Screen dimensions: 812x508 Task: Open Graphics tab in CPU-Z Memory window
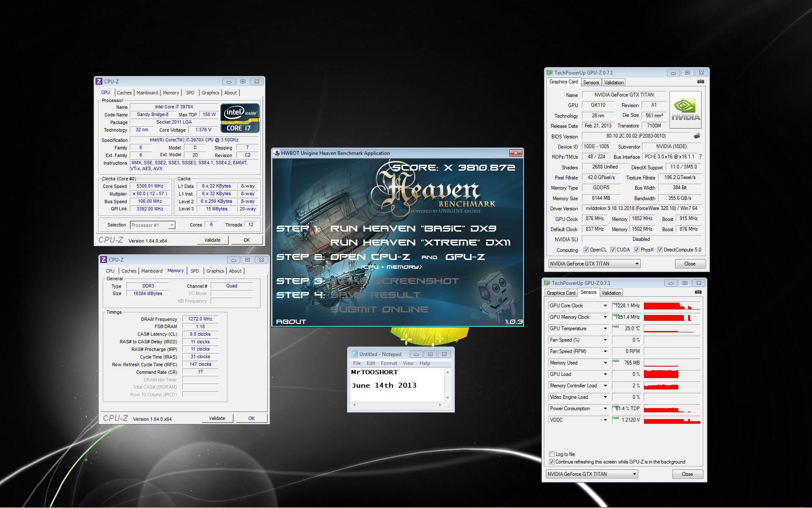click(x=215, y=271)
